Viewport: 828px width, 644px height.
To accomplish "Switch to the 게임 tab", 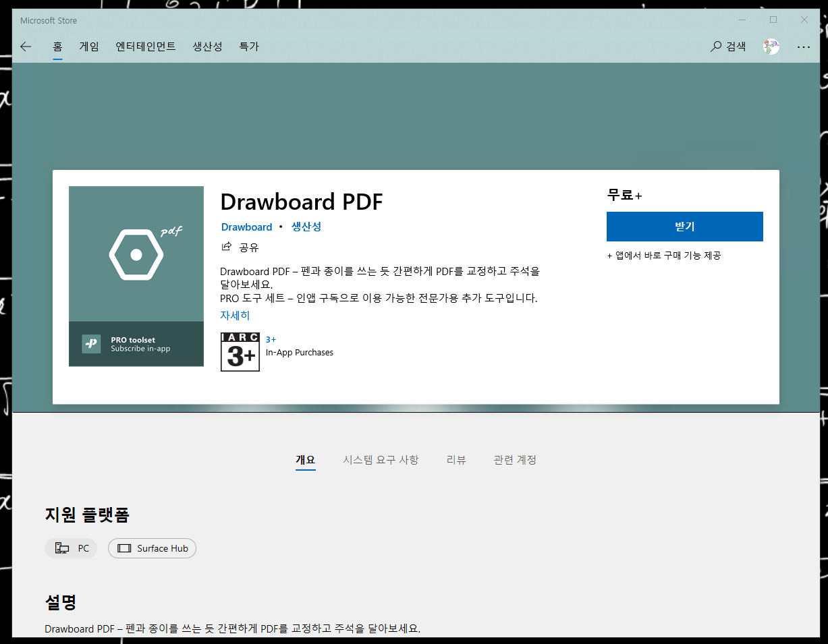I will [89, 47].
